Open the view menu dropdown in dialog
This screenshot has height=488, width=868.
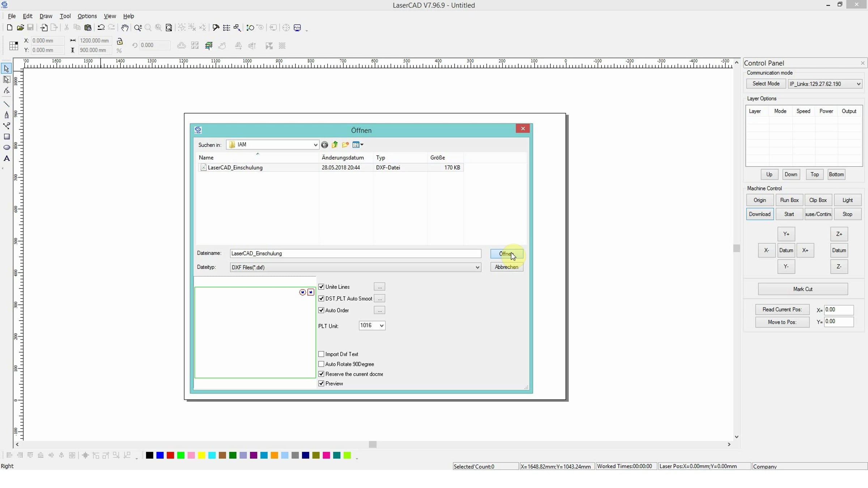(x=358, y=145)
